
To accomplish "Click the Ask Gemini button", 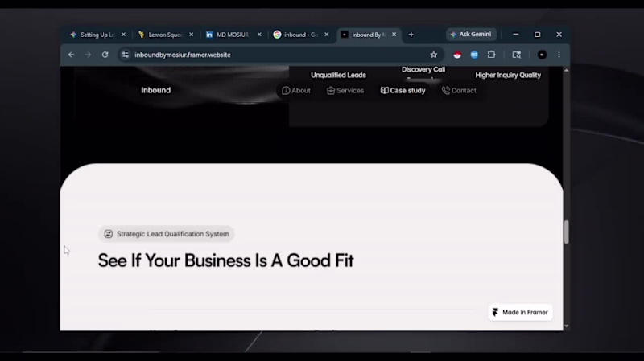I will [x=471, y=35].
